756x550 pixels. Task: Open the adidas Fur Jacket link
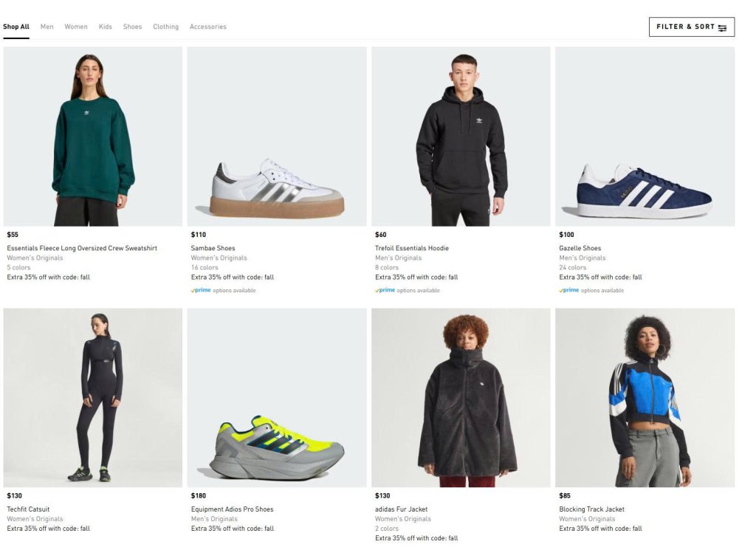[x=401, y=509]
